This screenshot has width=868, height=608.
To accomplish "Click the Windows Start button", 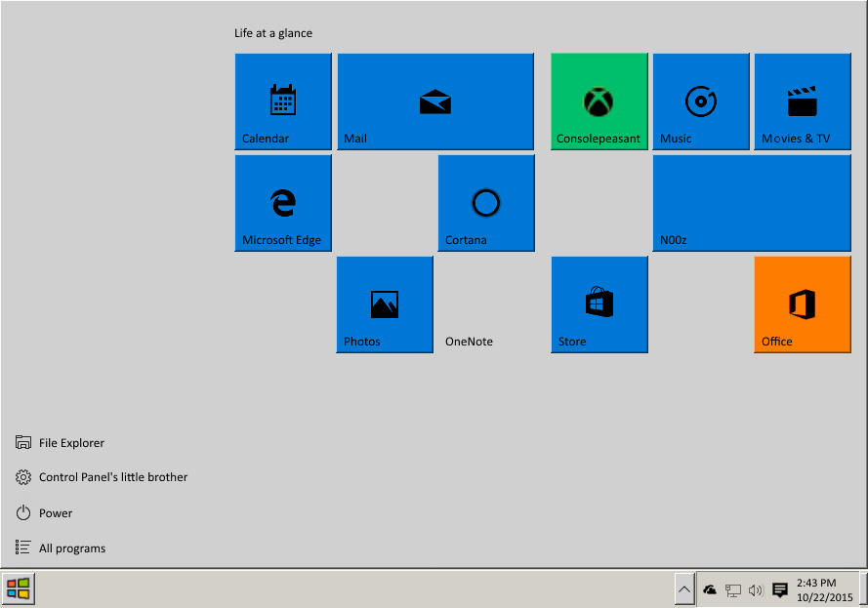I will [19, 588].
